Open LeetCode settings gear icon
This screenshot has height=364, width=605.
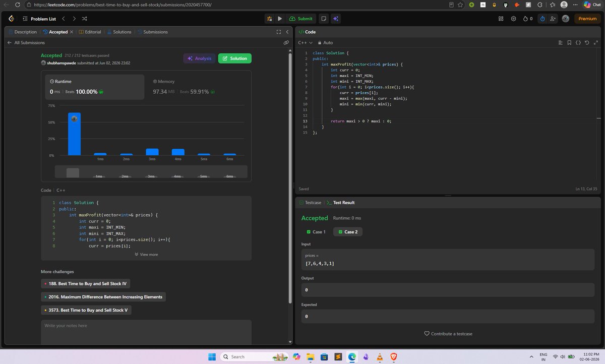(x=514, y=19)
